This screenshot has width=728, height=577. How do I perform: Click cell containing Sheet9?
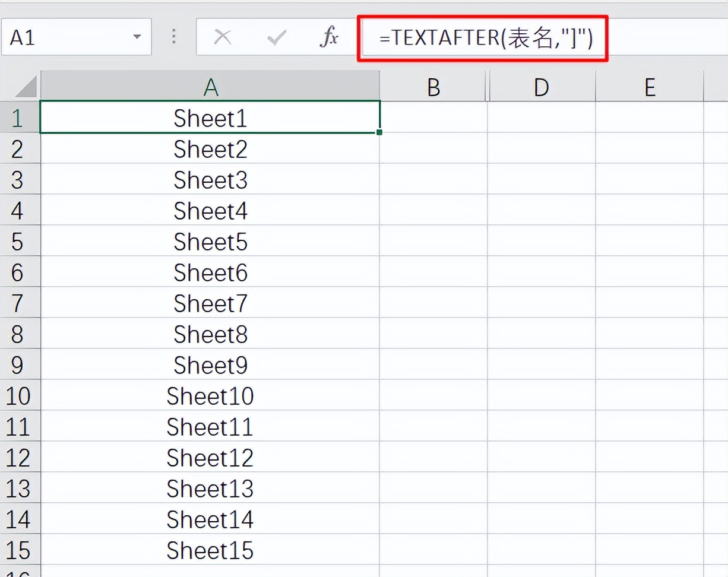[210, 364]
